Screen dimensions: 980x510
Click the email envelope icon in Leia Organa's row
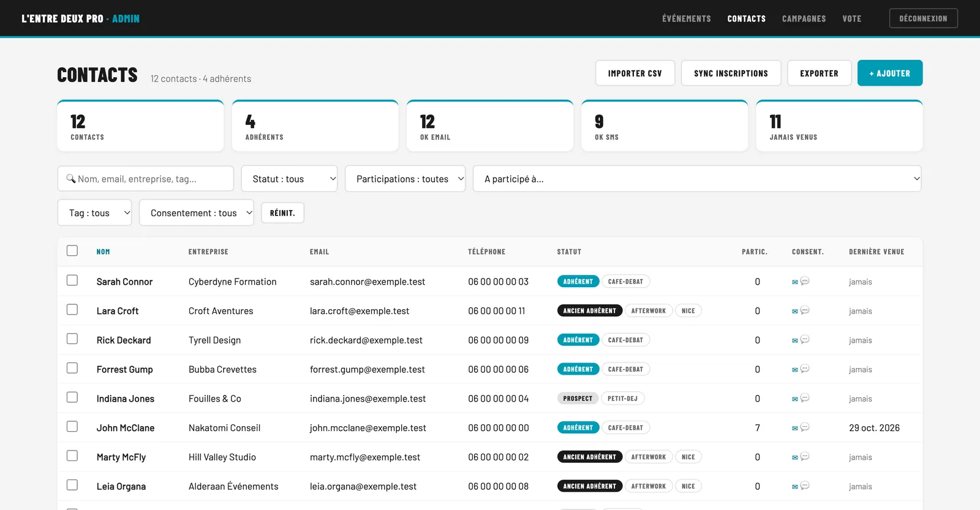coord(795,487)
